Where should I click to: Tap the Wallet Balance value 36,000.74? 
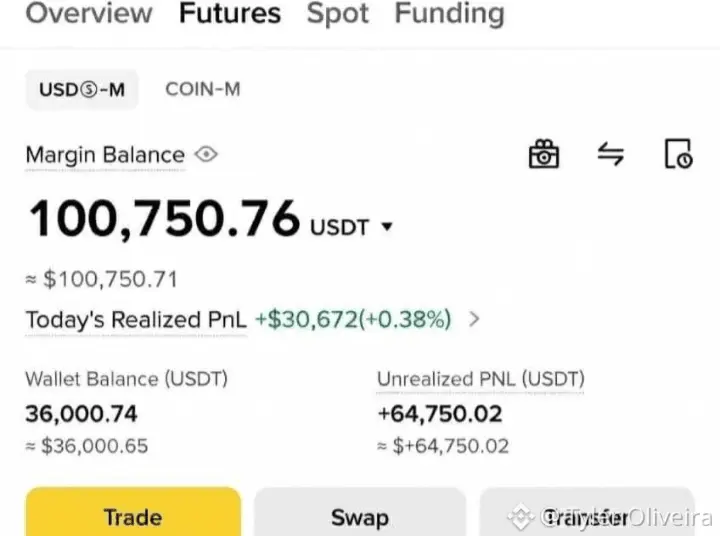(81, 414)
